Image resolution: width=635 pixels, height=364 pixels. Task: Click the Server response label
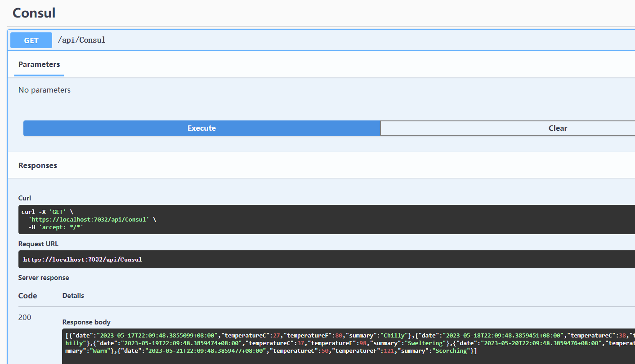[44, 277]
